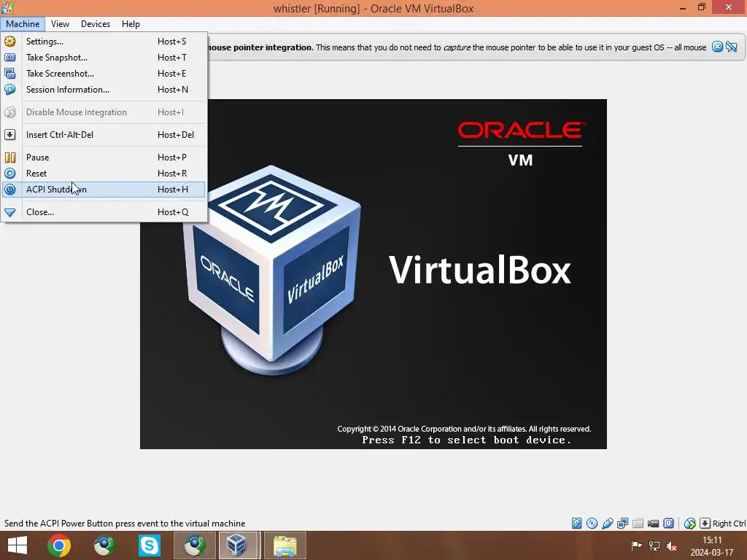Choose Reset in the Machine menu
This screenshot has width=747, height=560.
coord(104,174)
